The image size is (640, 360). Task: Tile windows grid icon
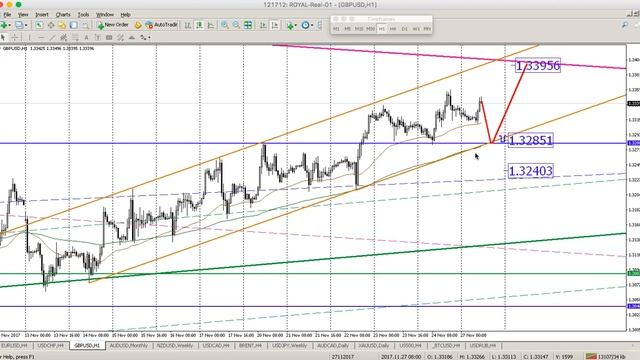coord(248,25)
